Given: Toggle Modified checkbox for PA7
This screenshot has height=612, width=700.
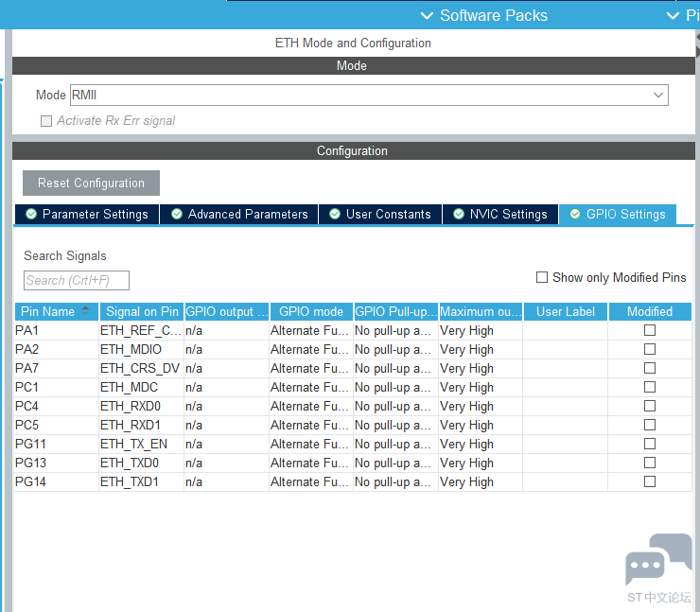Looking at the screenshot, I should (x=650, y=368).
